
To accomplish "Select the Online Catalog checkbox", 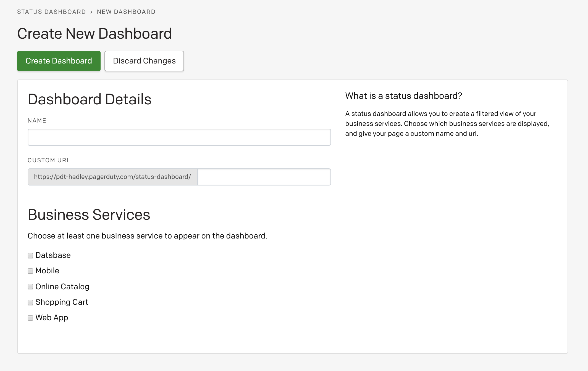I will 30,287.
